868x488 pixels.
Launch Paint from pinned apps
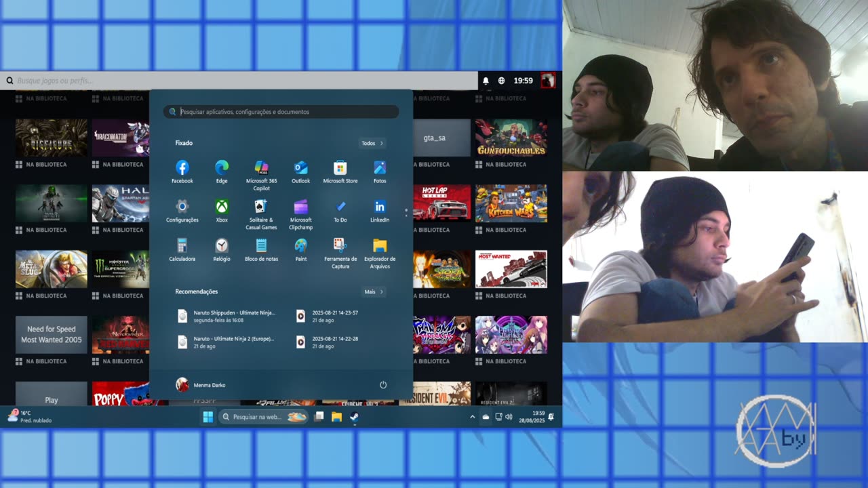(300, 250)
